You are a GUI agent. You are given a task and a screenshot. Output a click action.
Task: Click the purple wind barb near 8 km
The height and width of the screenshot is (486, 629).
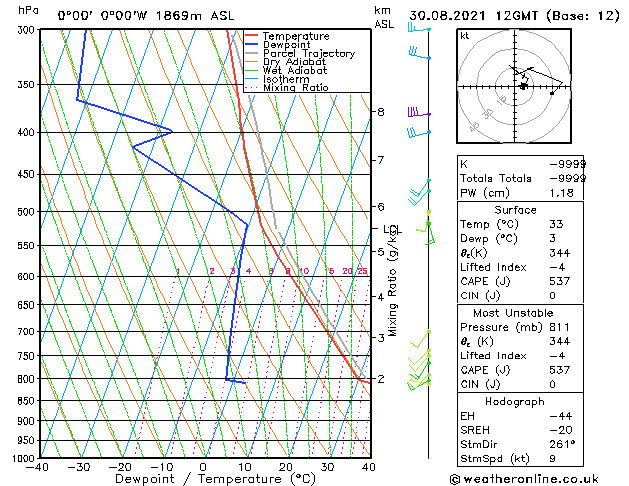(x=419, y=112)
